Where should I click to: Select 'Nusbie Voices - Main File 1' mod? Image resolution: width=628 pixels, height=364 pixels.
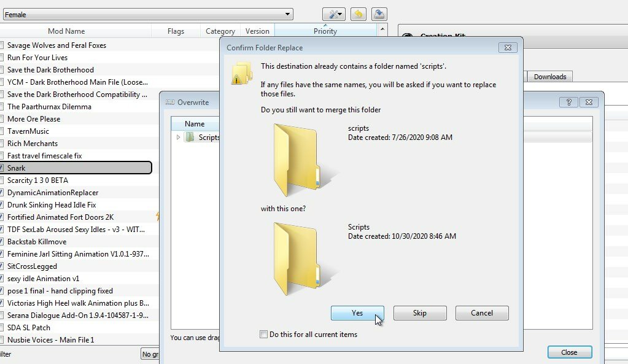point(50,340)
